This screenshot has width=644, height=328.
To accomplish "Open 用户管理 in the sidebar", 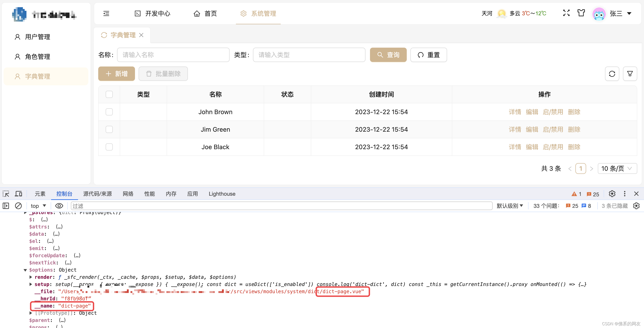I will tap(37, 37).
